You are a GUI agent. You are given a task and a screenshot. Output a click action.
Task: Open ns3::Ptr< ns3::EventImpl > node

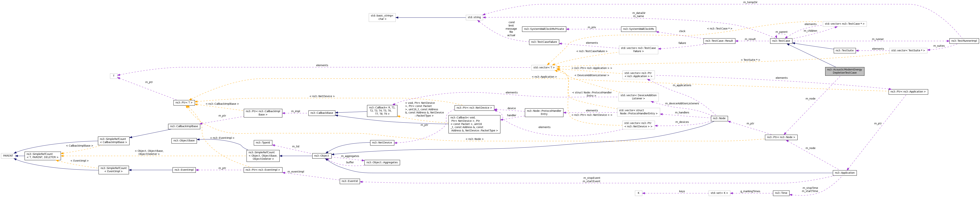tap(263, 170)
